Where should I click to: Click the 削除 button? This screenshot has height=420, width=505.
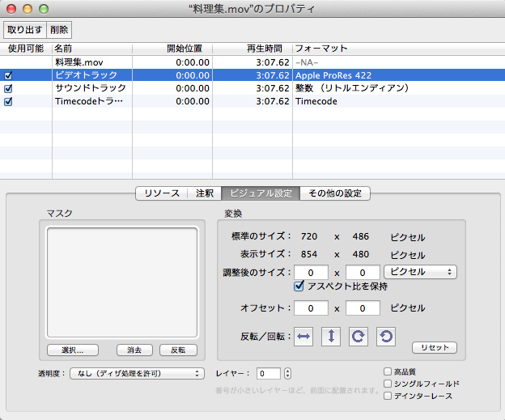(59, 30)
